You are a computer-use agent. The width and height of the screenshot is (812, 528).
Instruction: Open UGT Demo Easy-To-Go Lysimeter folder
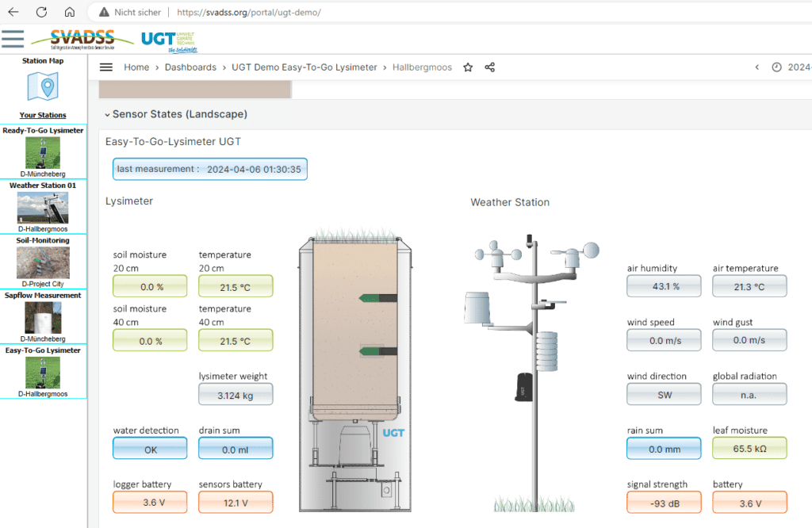[304, 67]
